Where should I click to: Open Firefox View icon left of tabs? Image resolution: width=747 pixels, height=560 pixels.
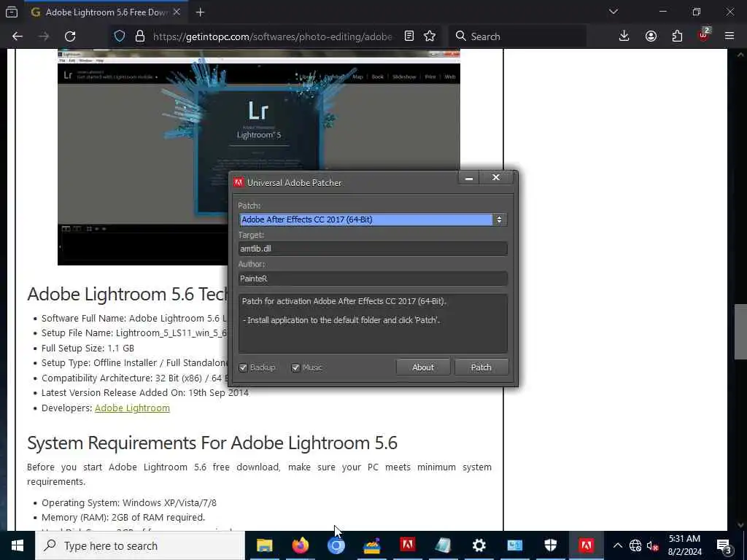[12, 12]
